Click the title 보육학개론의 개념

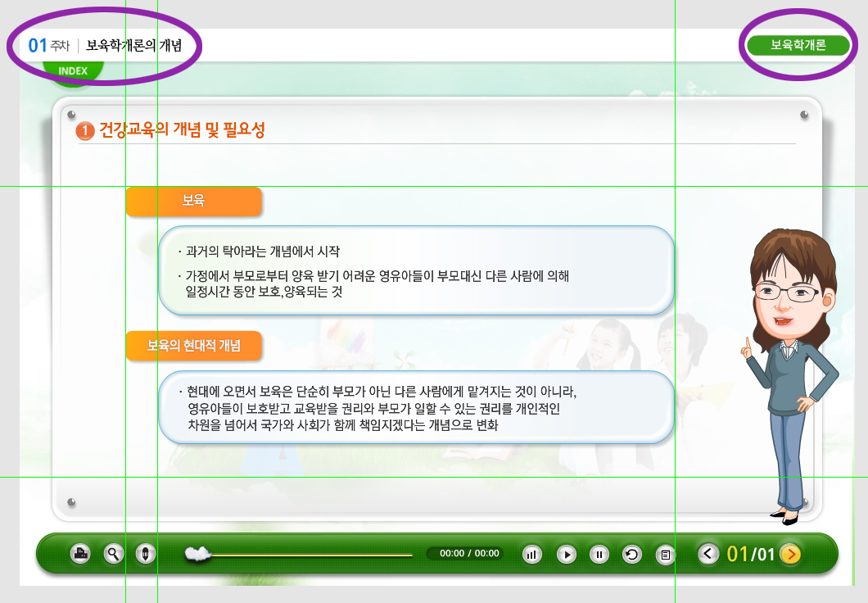[x=134, y=45]
